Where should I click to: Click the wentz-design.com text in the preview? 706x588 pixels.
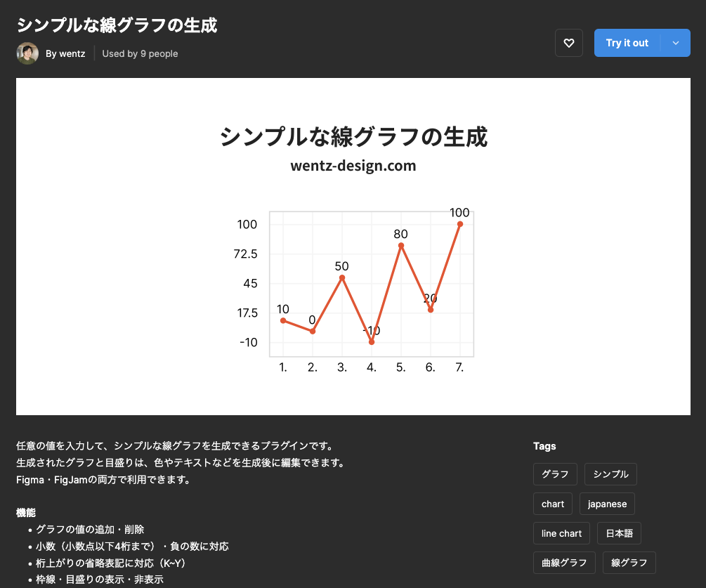[x=353, y=166]
